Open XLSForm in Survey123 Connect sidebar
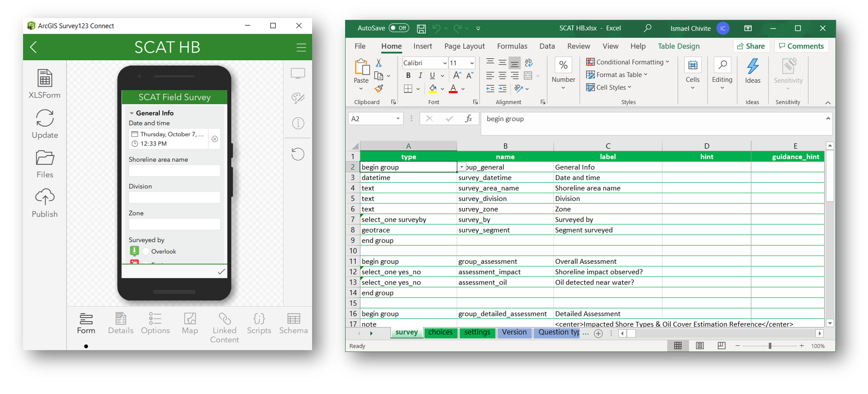 pos(44,84)
